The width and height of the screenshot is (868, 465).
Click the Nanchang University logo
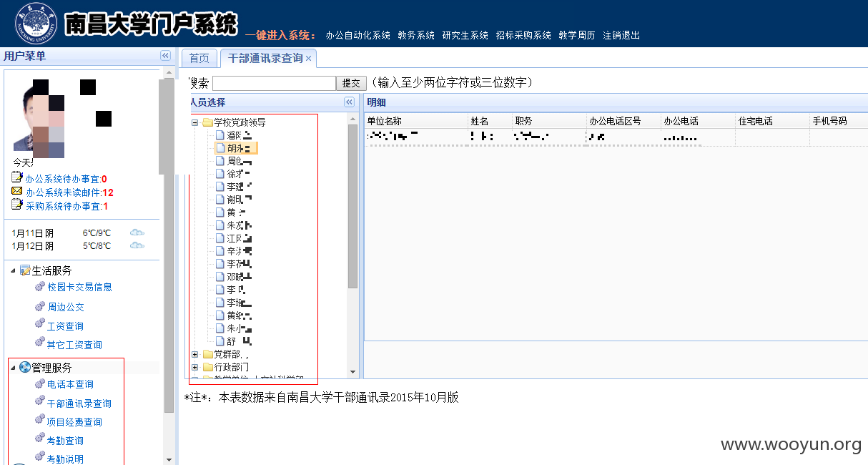(36, 23)
